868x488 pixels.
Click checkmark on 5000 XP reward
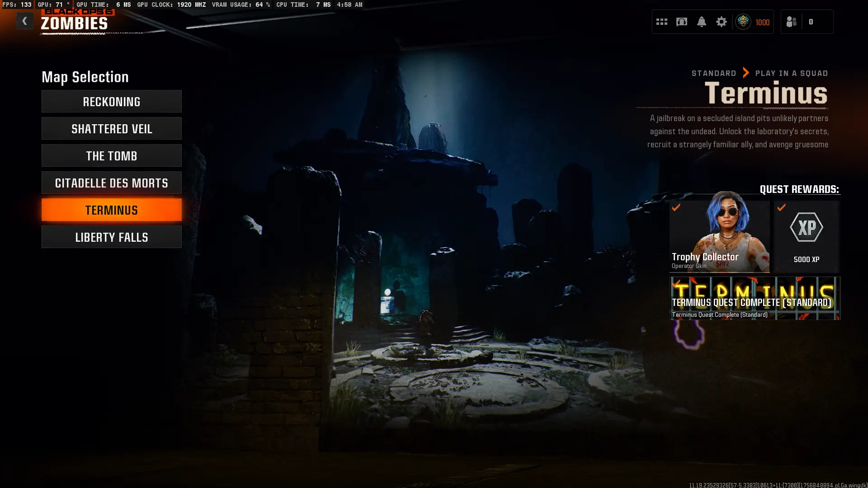[x=781, y=207]
